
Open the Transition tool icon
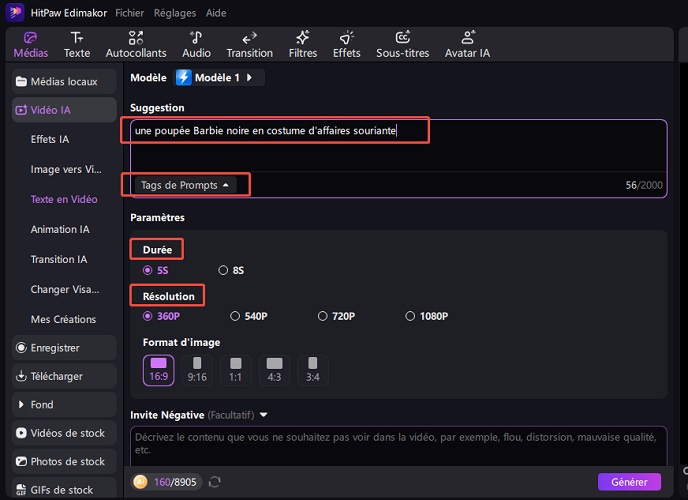point(249,38)
